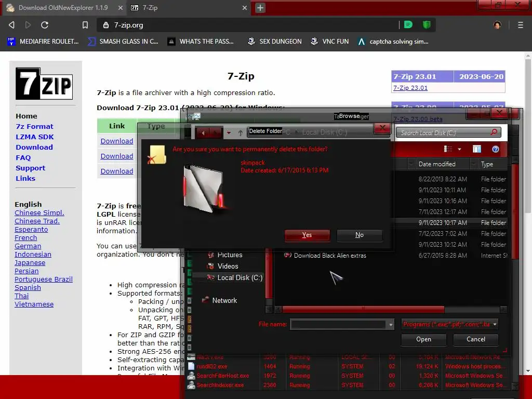The height and width of the screenshot is (399, 532).
Task: Switch to Download OldNewExplorer 1.1.9 tab
Action: pyautogui.click(x=63, y=7)
